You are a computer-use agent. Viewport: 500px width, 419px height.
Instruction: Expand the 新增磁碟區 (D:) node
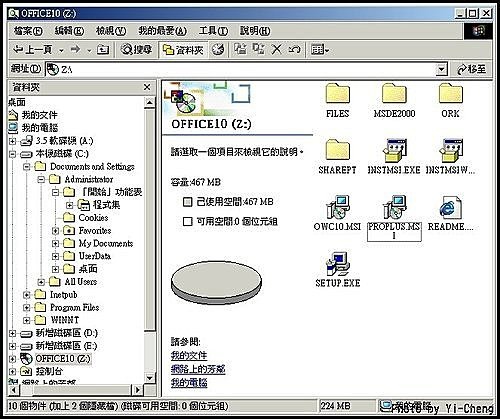pos(12,333)
